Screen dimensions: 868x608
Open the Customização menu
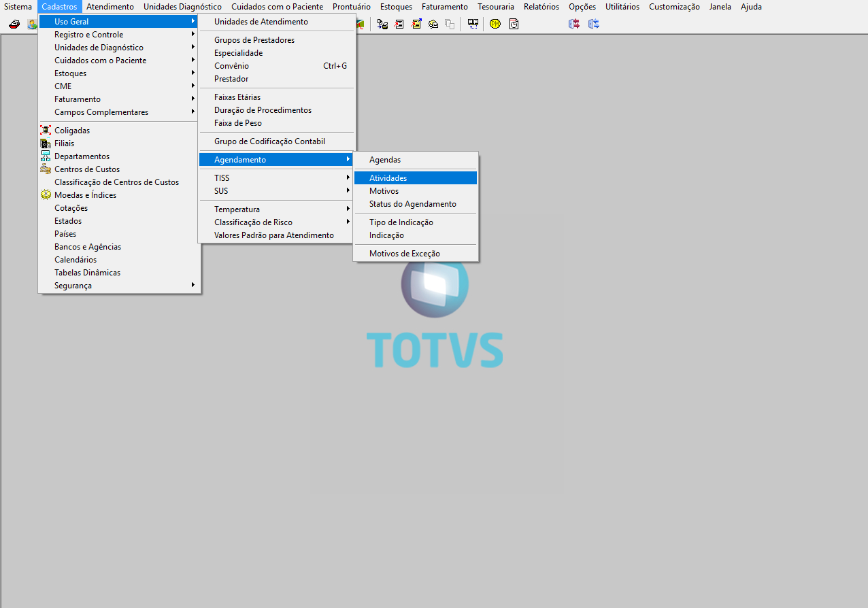pyautogui.click(x=674, y=7)
